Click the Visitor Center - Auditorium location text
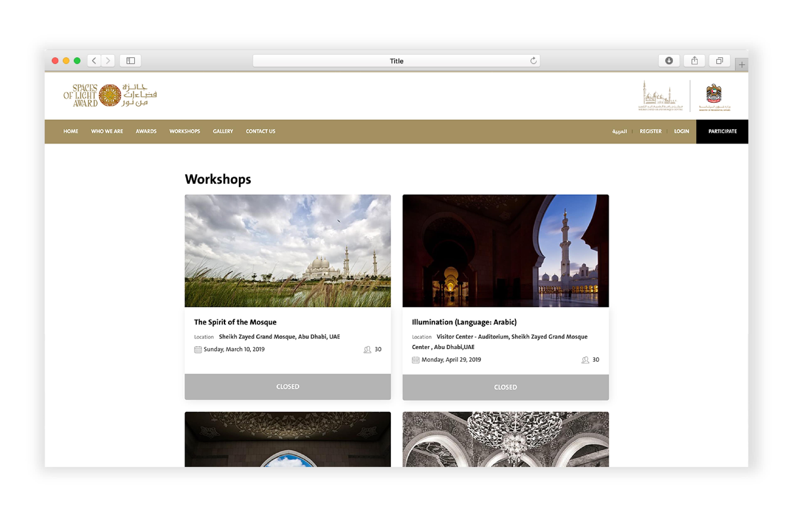Viewport: 798px width, 532px height. (500, 342)
